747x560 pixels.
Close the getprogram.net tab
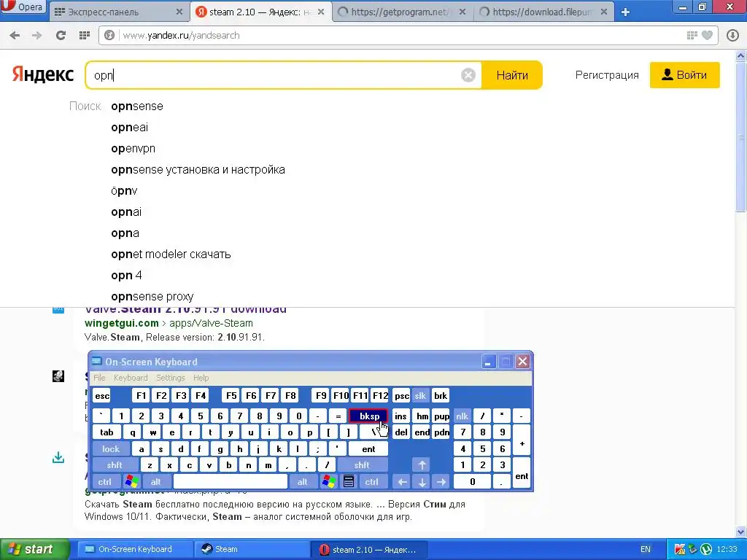(x=462, y=12)
